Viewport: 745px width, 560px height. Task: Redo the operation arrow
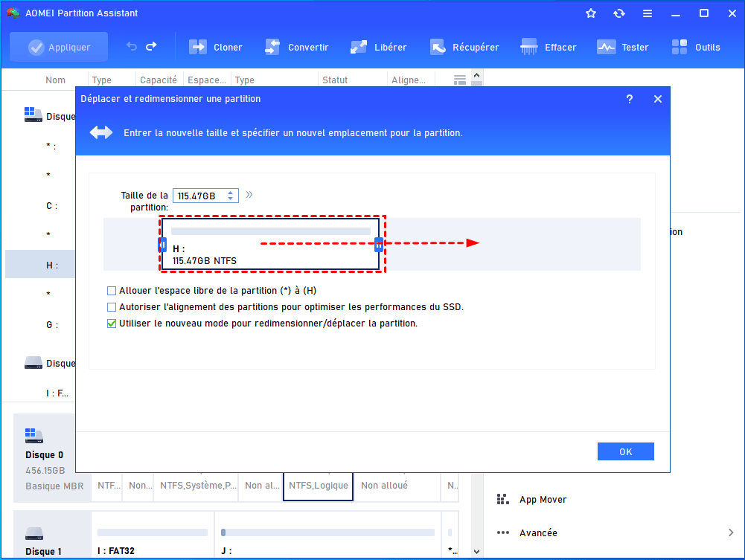[151, 47]
